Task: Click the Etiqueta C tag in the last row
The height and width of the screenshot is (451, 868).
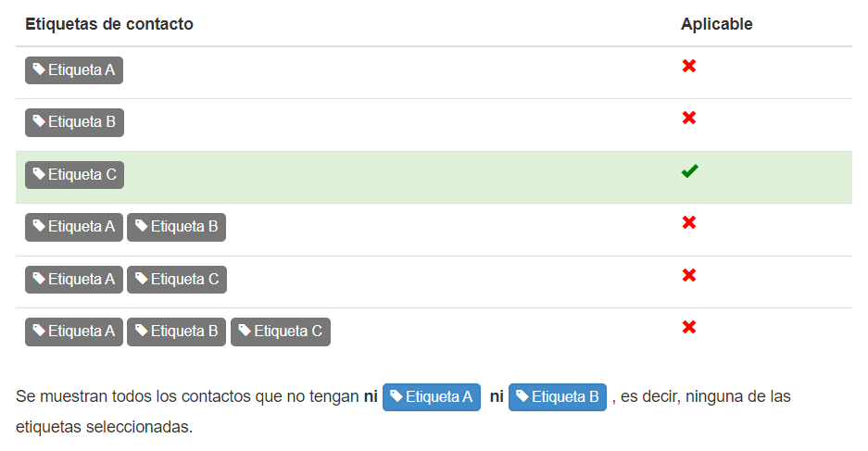Action: (280, 332)
